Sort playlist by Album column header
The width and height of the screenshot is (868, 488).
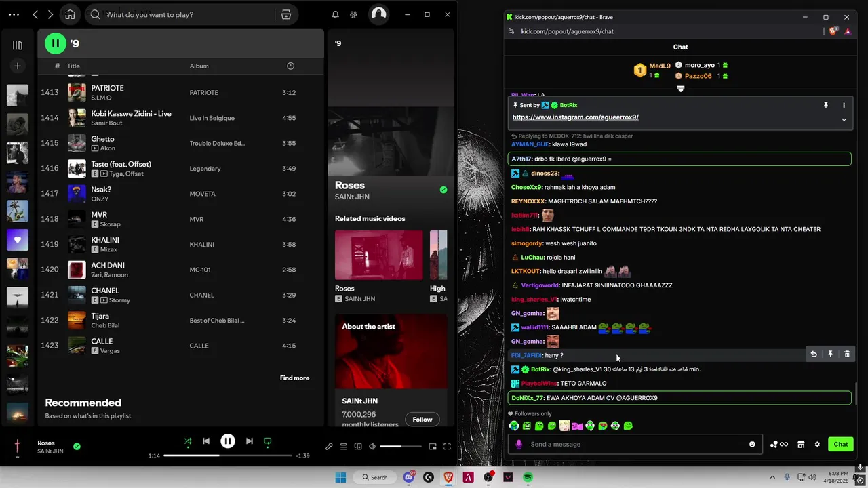[x=199, y=66]
